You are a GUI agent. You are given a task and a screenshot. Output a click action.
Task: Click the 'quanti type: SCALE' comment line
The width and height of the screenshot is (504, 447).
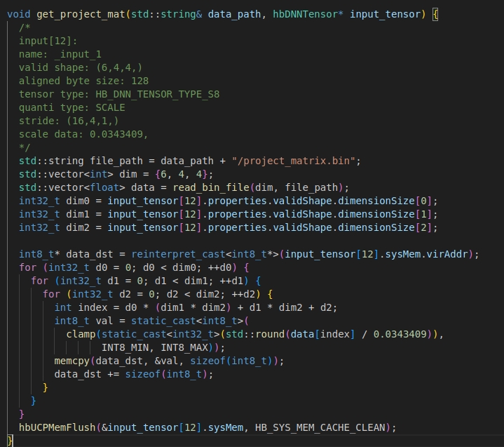pyautogui.click(x=71, y=107)
